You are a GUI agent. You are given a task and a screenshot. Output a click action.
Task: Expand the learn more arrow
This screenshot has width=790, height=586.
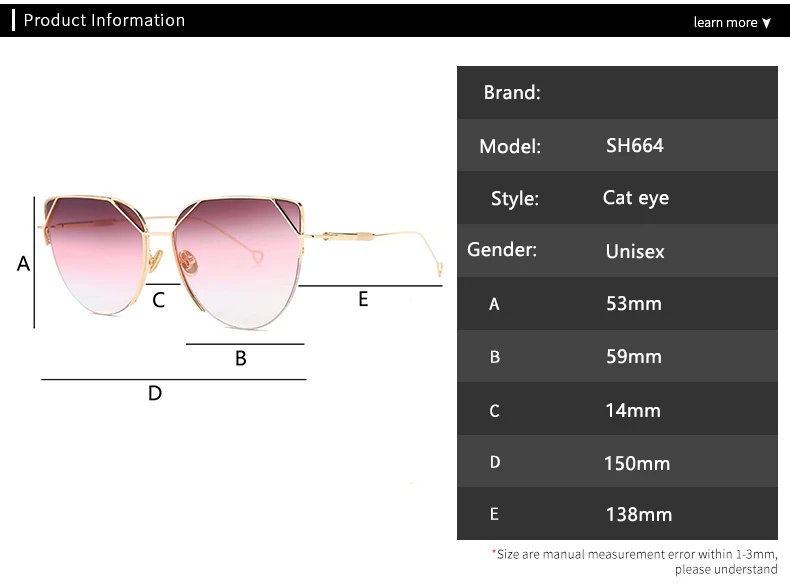[766, 23]
